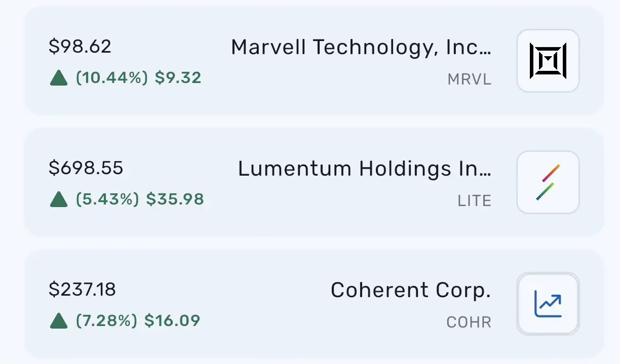Click the green up arrow beside 7.28%

coord(59,320)
